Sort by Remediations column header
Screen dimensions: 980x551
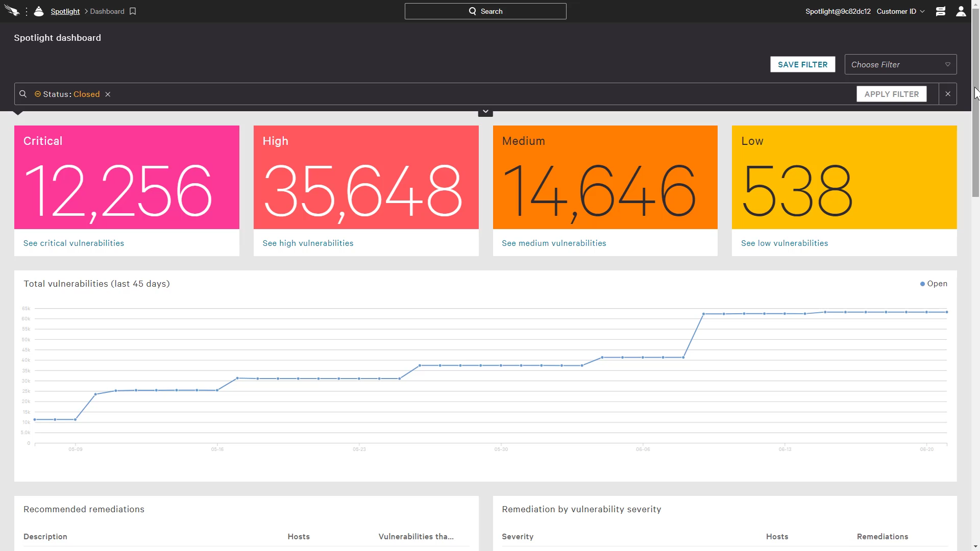tap(883, 537)
